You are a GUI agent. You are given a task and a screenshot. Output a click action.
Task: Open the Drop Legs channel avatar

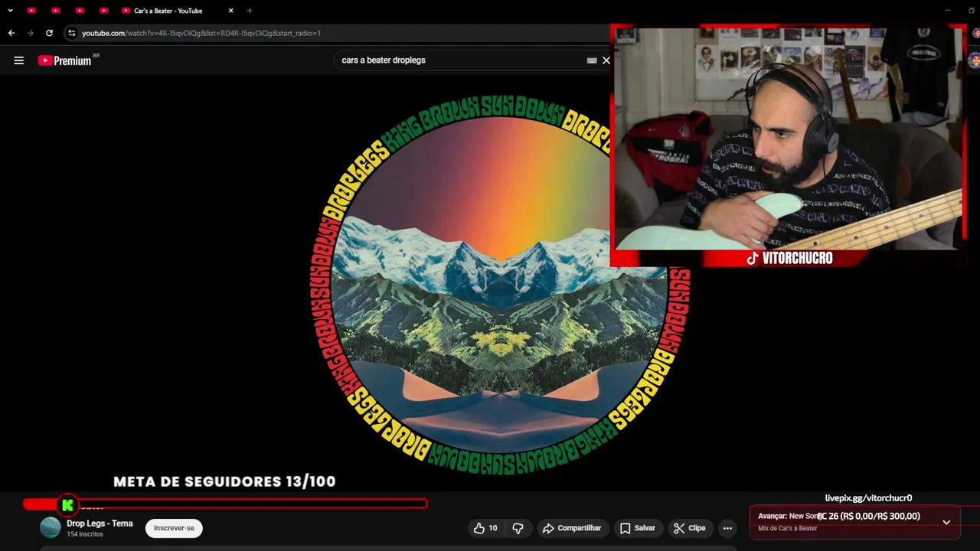50,527
